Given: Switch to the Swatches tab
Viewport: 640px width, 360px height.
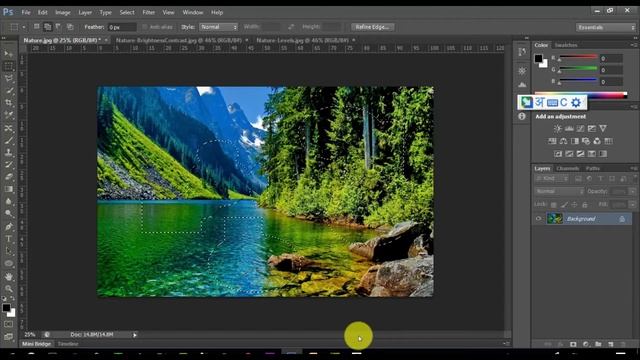Looking at the screenshot, I should tap(566, 45).
